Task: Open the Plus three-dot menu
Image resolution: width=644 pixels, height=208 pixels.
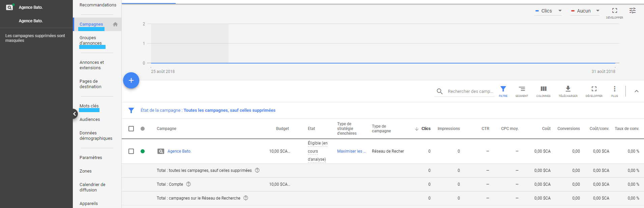Action: point(615,91)
